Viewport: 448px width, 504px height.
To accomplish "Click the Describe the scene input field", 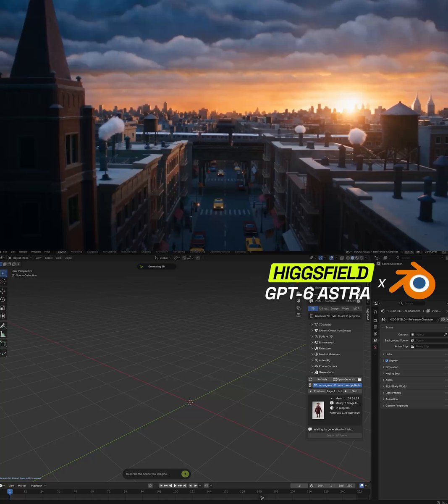I will (152, 474).
